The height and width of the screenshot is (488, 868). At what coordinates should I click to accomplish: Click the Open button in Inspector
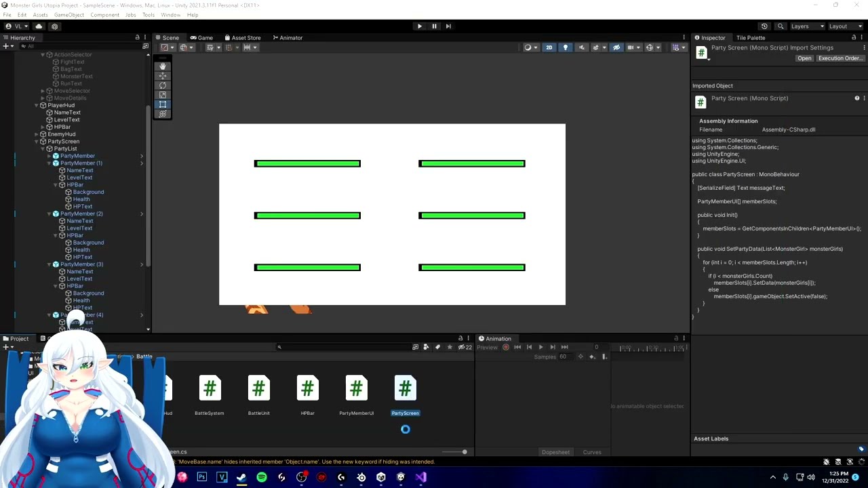[804, 58]
